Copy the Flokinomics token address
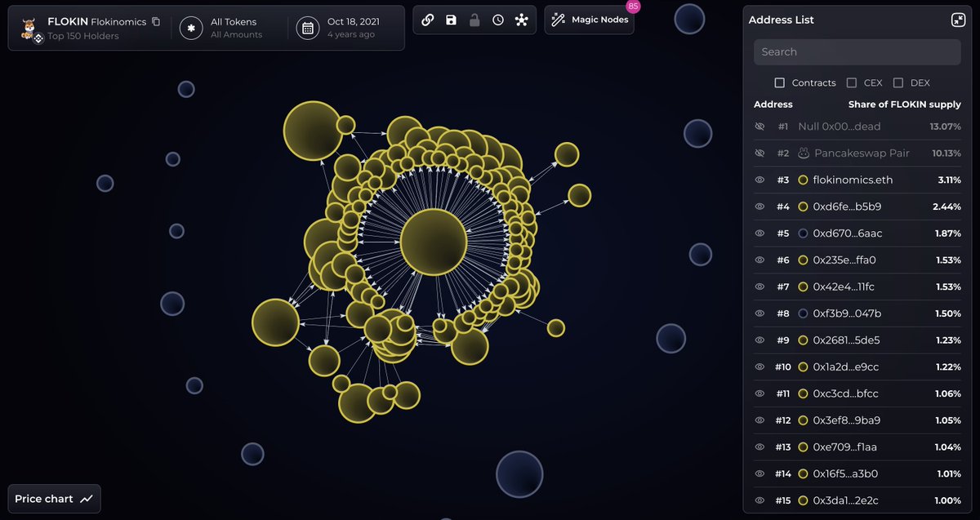Viewport: 980px width, 520px height. [x=156, y=21]
